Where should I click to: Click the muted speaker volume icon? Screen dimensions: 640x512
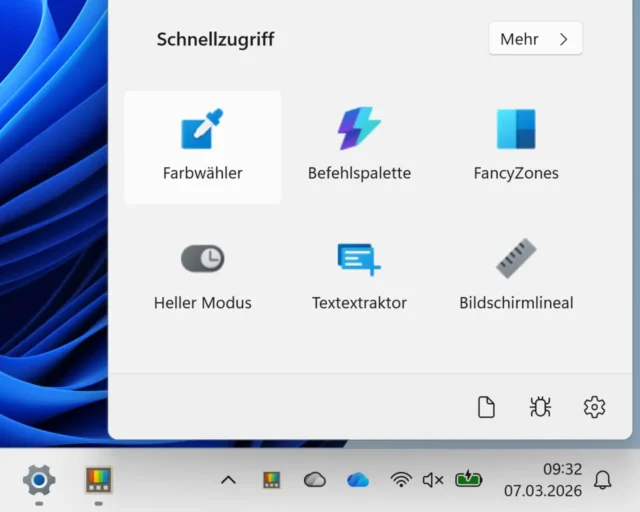(x=433, y=480)
